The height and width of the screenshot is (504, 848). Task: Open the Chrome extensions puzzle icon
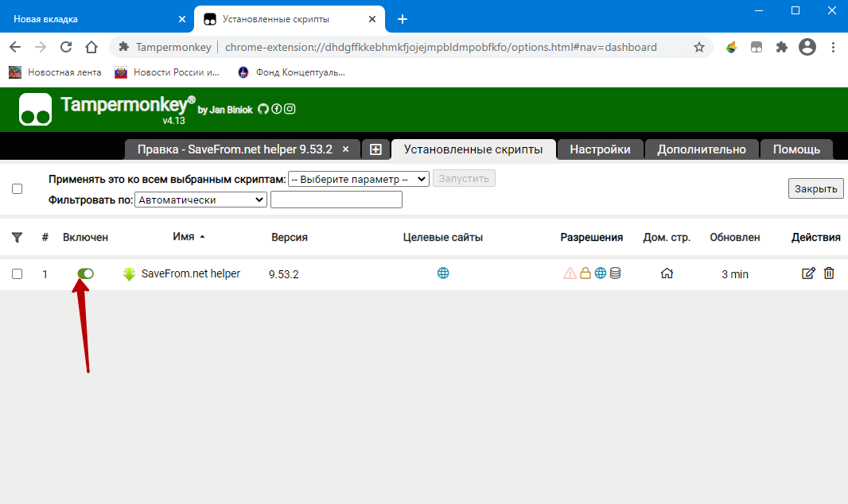[x=781, y=48]
